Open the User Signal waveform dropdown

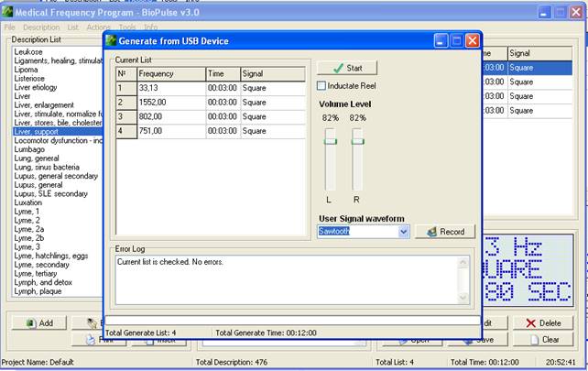coord(404,232)
